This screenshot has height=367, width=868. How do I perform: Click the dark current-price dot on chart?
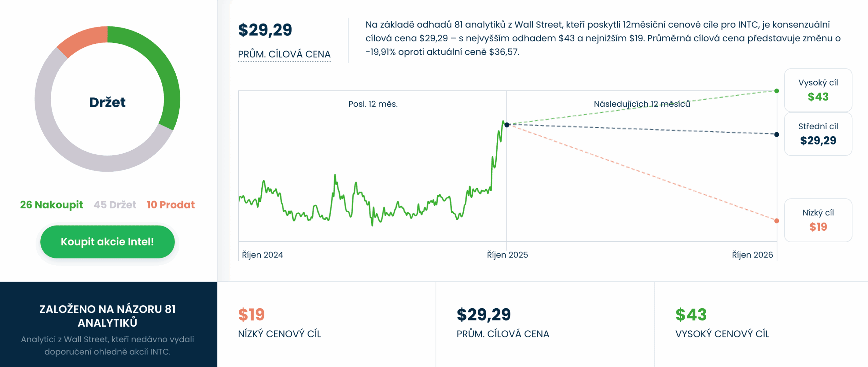point(507,125)
